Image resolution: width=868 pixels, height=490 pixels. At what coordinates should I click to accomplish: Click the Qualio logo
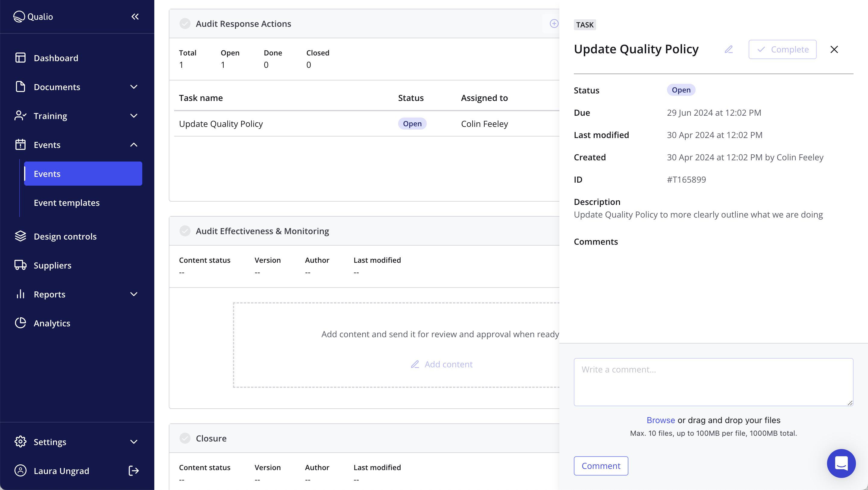click(x=33, y=17)
